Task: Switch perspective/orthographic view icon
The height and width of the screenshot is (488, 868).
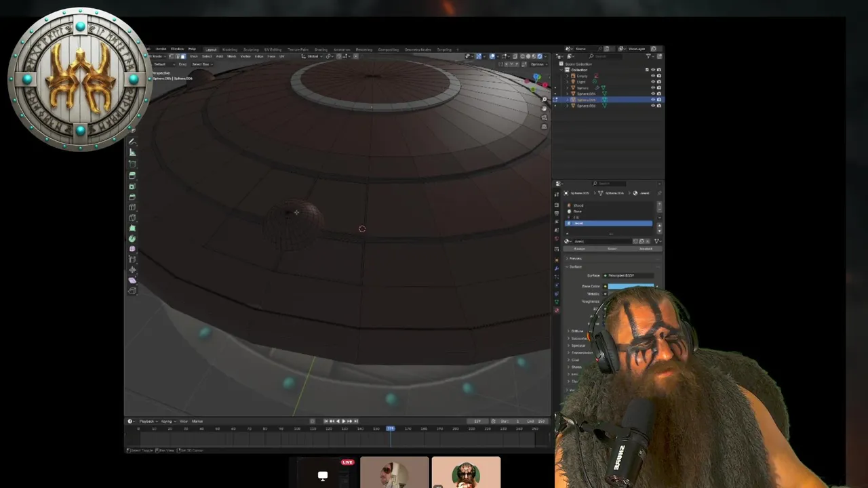Action: point(544,126)
